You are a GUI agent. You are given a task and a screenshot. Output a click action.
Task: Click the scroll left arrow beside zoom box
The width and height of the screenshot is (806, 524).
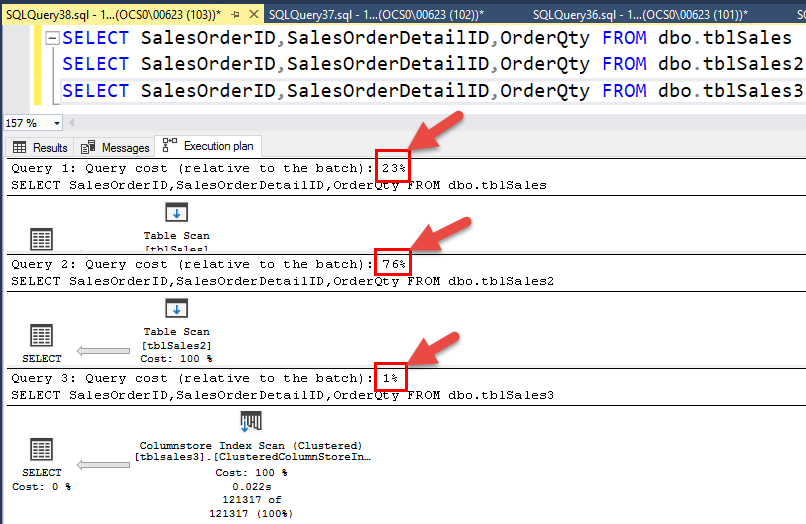coord(71,123)
